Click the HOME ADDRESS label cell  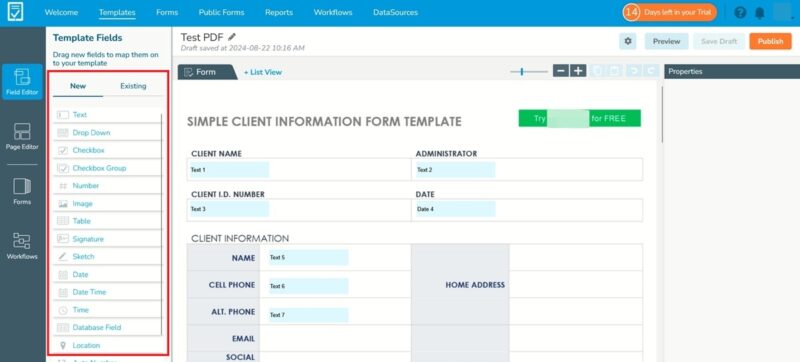(460, 285)
